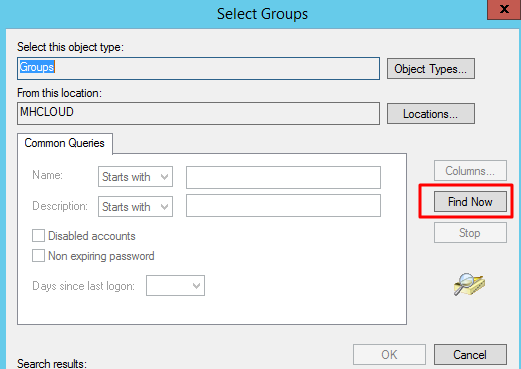Tick the Non expiring password checkbox
The height and width of the screenshot is (369, 521).
coord(38,256)
